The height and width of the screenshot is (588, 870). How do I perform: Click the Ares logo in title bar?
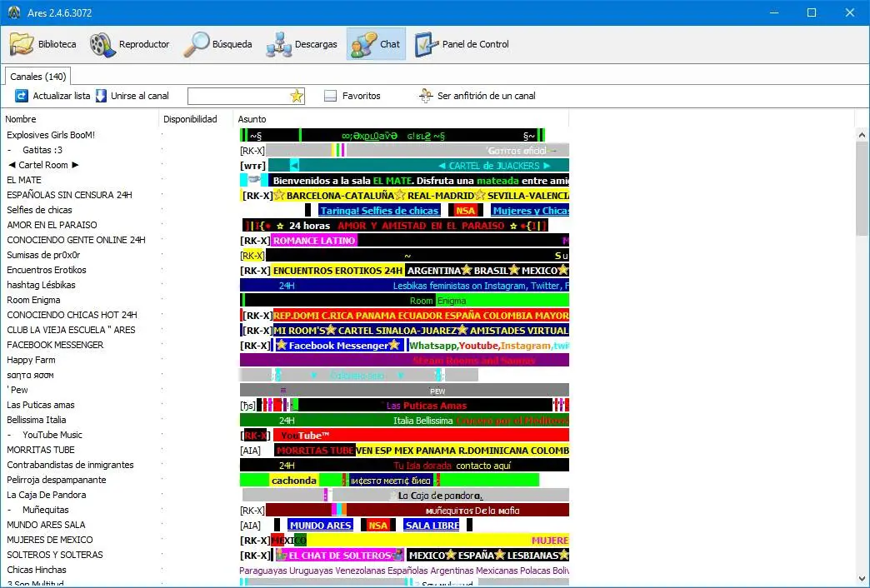tap(14, 12)
